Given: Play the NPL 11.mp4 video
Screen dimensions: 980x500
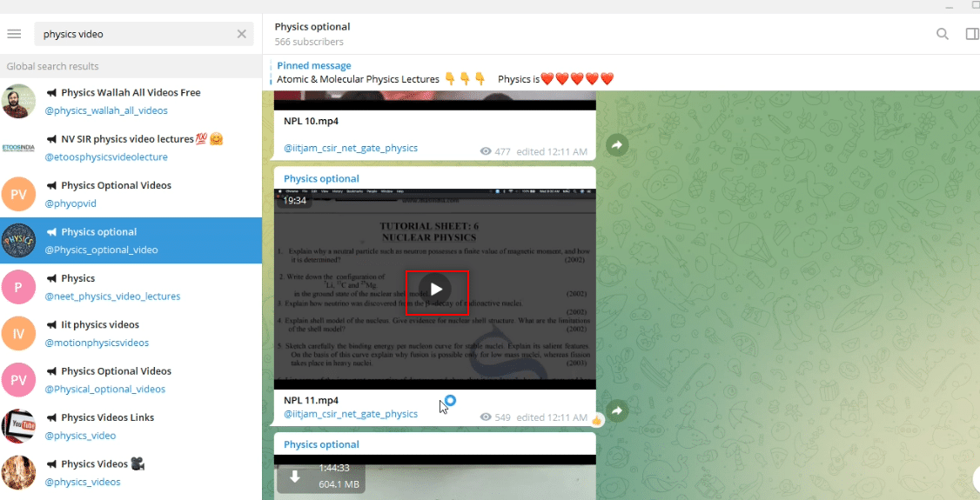Looking at the screenshot, I should (x=436, y=289).
